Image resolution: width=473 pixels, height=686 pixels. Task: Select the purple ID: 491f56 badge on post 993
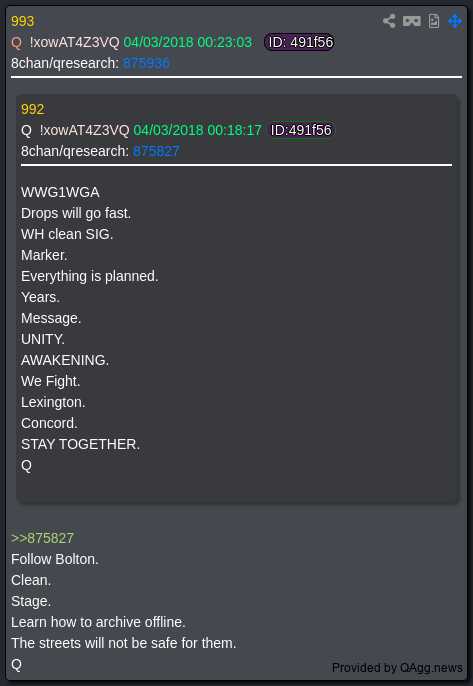pyautogui.click(x=300, y=42)
